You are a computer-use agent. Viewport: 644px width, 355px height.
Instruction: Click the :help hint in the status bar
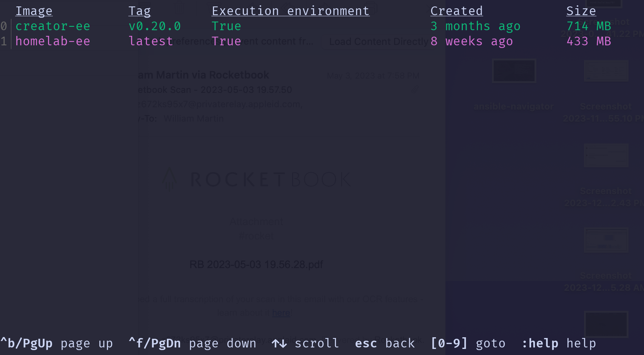[x=541, y=343]
